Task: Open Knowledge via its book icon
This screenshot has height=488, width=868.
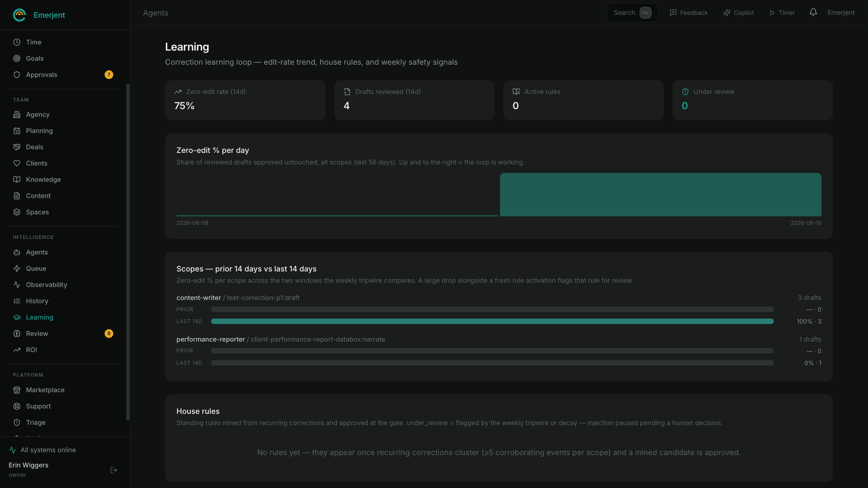Action: pos(17,179)
